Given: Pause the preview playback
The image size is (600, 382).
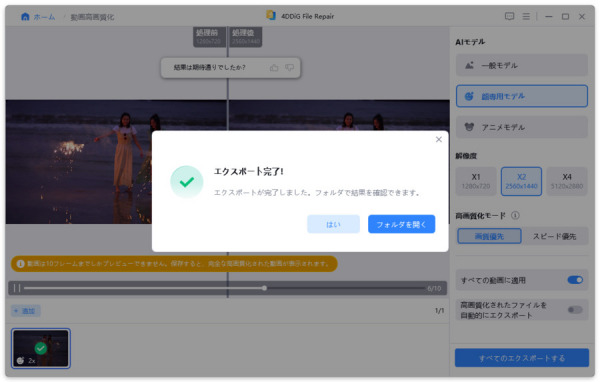Looking at the screenshot, I should coord(17,288).
